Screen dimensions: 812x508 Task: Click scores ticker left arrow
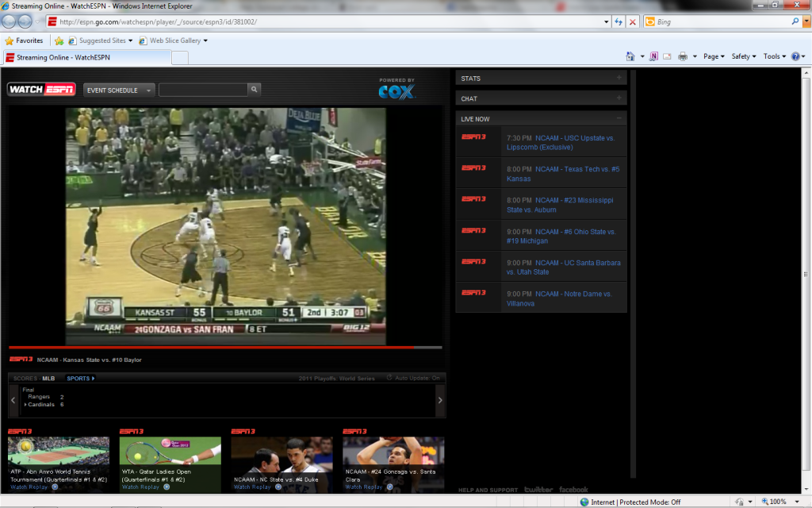13,400
